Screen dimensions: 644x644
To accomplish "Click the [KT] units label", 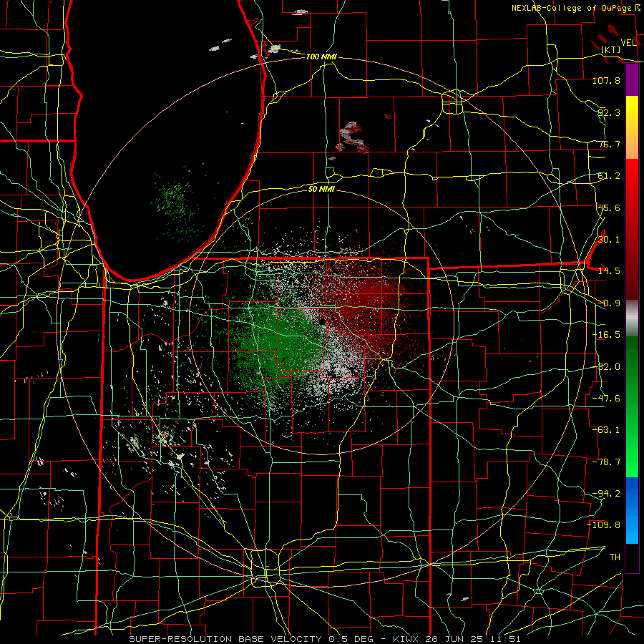I will click(x=611, y=49).
